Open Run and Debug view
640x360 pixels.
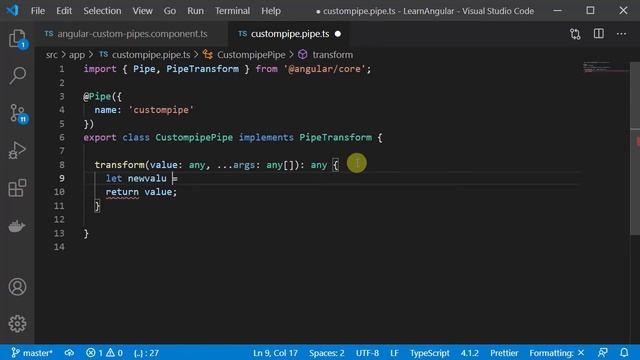pos(17,150)
